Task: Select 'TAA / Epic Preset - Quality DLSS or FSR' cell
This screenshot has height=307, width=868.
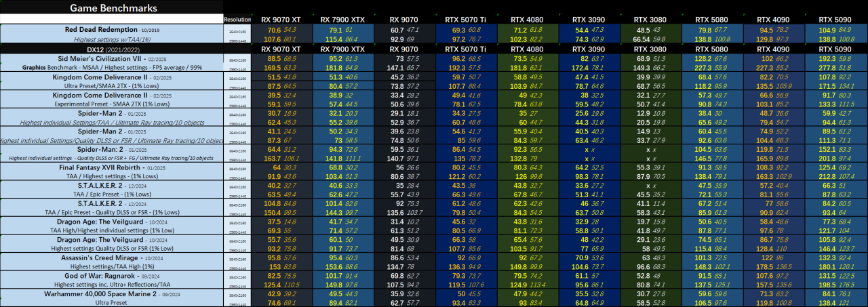Action: point(112,213)
